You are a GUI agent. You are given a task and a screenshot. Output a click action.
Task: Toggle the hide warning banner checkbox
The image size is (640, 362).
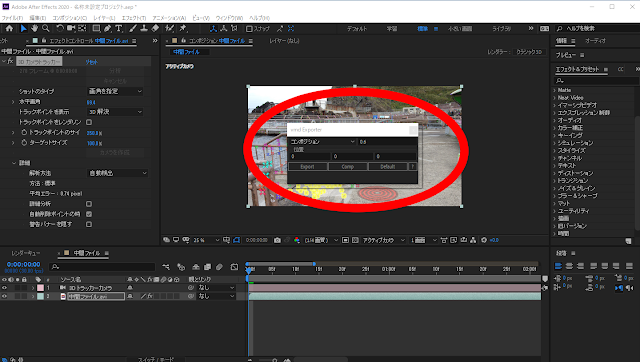[89, 224]
